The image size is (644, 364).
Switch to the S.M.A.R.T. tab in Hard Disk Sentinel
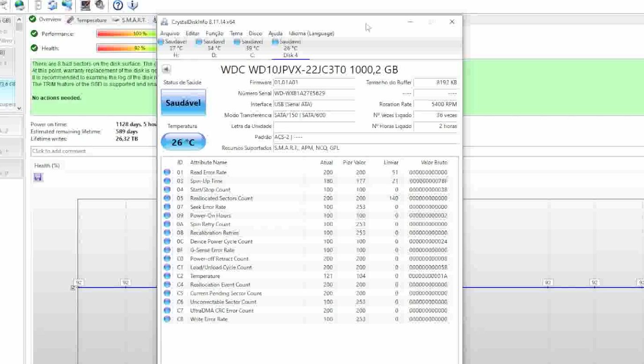(x=129, y=20)
